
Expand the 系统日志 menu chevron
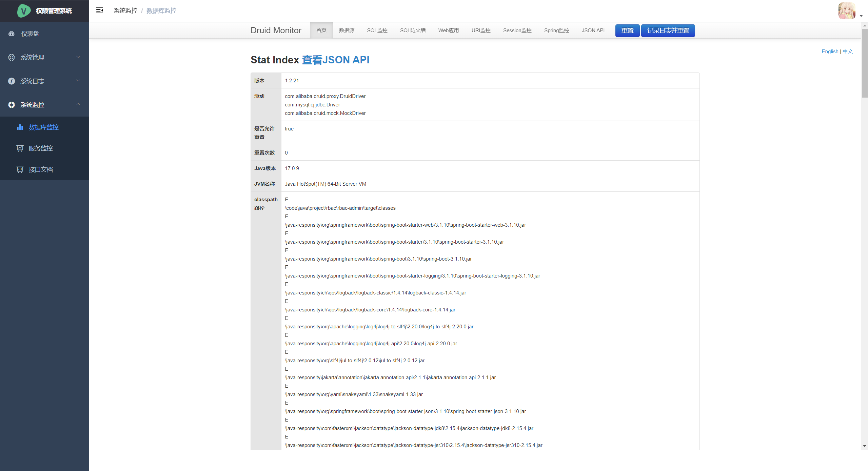[x=78, y=81]
